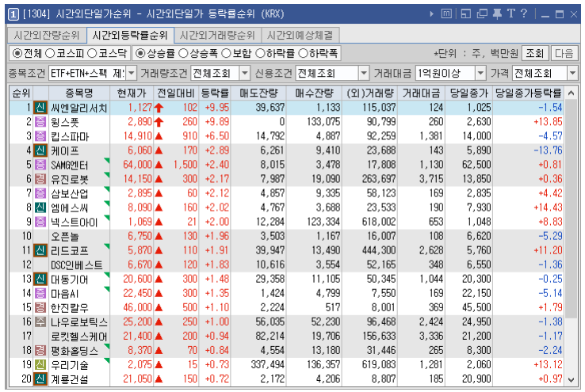Click the 증 badge beside SAMG엔터
Screen dimensions: 585x392
tap(40, 165)
